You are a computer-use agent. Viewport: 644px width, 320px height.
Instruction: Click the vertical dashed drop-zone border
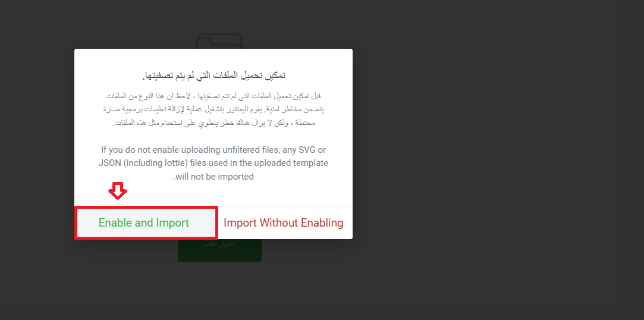(615, 153)
